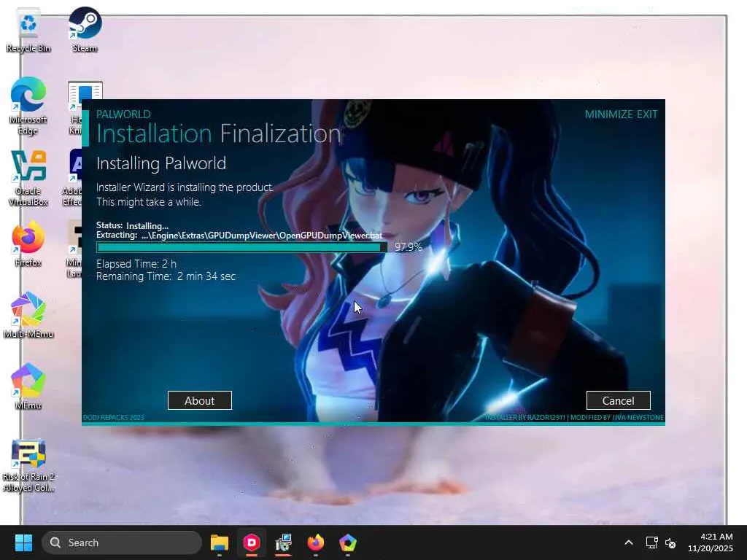Open the Recycle Bin desktop icon
Screen dimensions: 747x560
pos(28,31)
